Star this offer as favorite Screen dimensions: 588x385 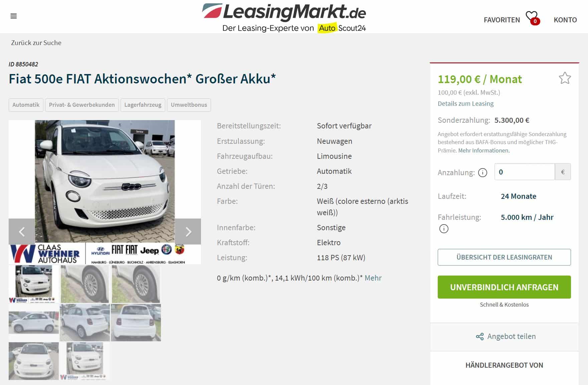[565, 78]
